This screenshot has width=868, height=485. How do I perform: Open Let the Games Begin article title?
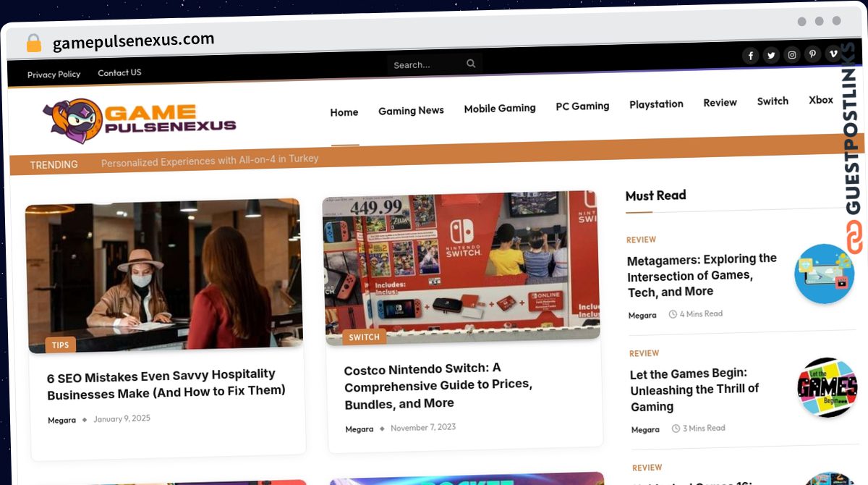tap(694, 390)
